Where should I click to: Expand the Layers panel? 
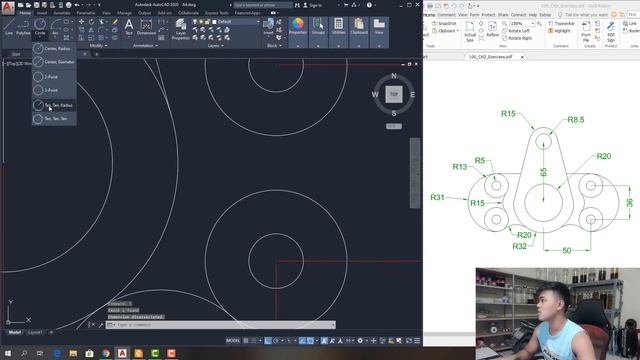pos(216,46)
